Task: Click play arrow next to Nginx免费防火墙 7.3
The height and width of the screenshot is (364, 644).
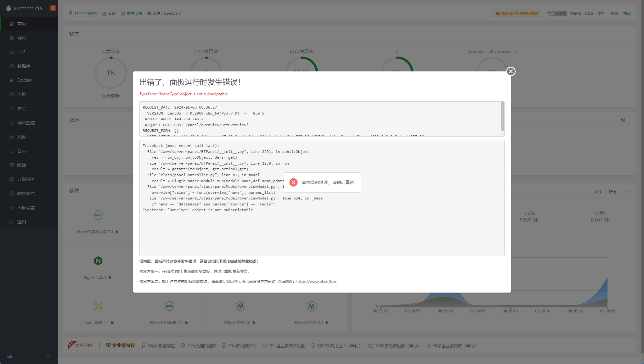Action: coord(117,232)
